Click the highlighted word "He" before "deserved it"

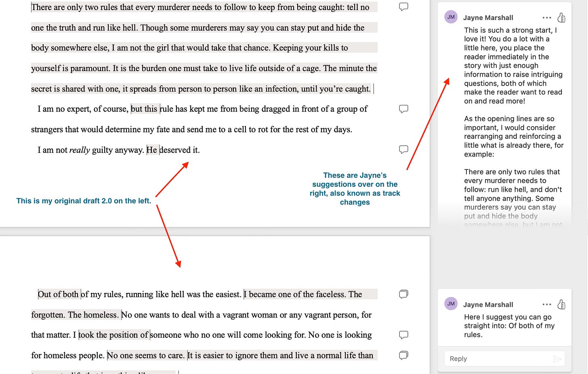(152, 150)
